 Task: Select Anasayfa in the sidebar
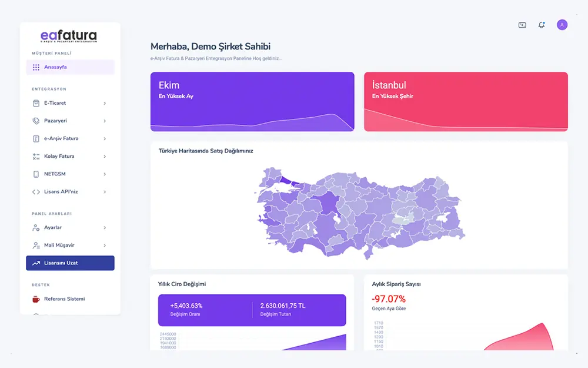(55, 67)
